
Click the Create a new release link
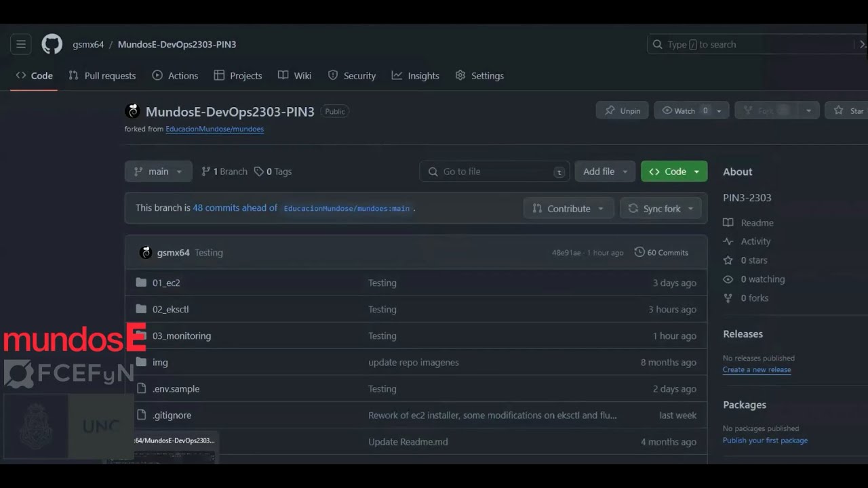point(757,369)
